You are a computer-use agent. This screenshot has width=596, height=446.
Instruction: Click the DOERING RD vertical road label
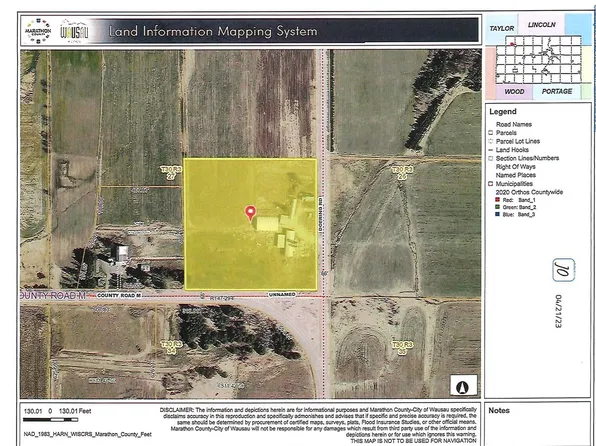point(321,214)
